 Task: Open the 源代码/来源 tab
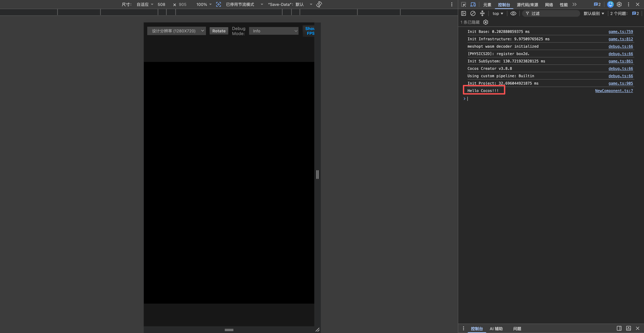click(x=527, y=5)
